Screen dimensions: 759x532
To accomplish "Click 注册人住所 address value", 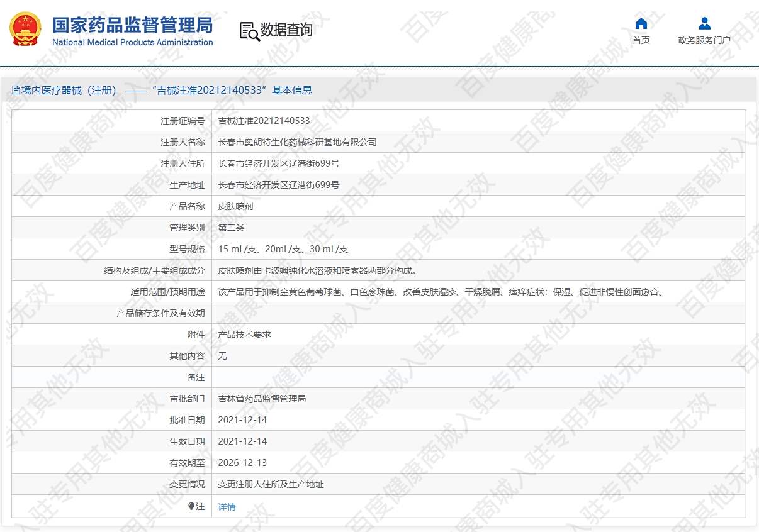I will click(278, 163).
